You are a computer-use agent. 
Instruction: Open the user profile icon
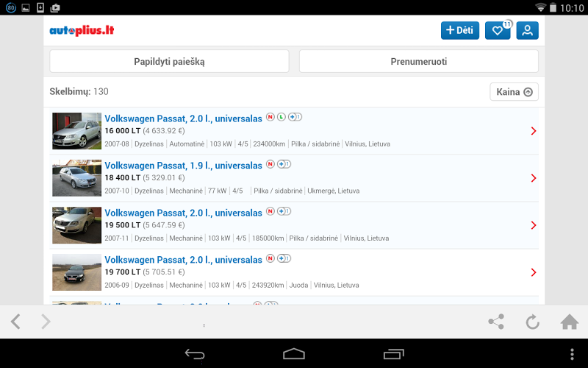527,30
